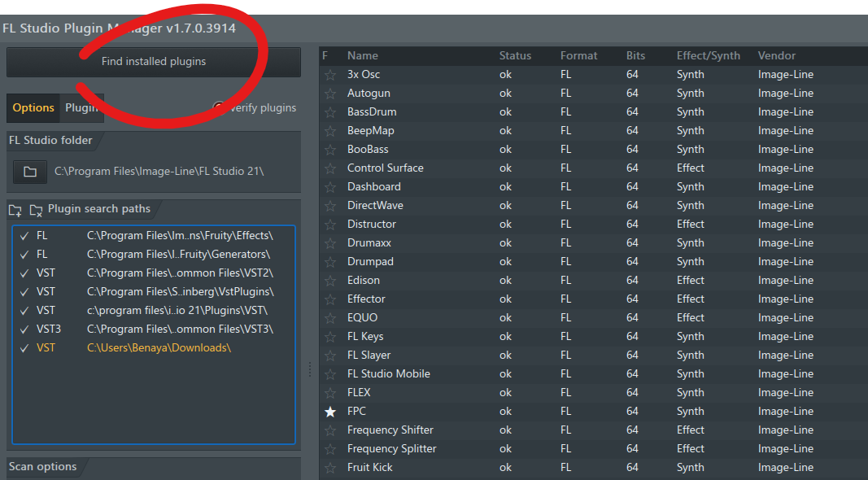Image resolution: width=868 pixels, height=480 pixels.
Task: Favorite the 3x Osc plugin star
Action: tap(330, 75)
